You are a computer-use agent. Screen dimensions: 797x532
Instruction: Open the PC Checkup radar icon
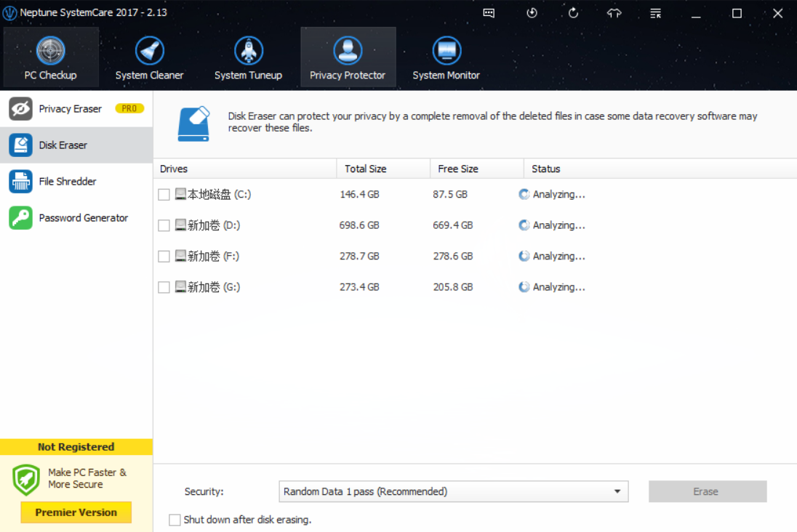click(50, 51)
